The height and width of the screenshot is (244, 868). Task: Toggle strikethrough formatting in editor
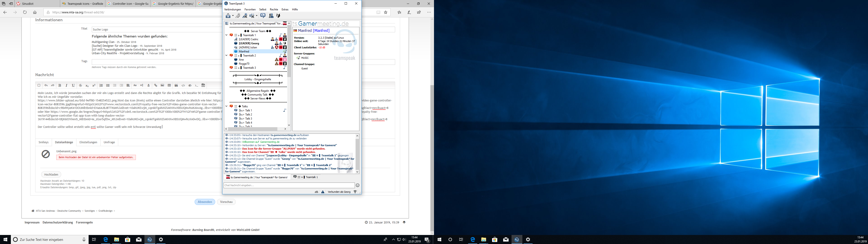click(80, 86)
